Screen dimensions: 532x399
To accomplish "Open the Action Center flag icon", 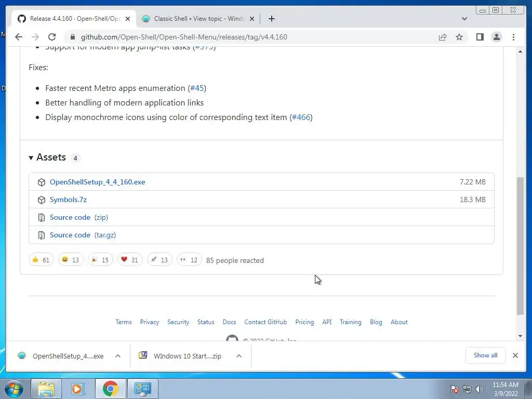I will pos(455,389).
